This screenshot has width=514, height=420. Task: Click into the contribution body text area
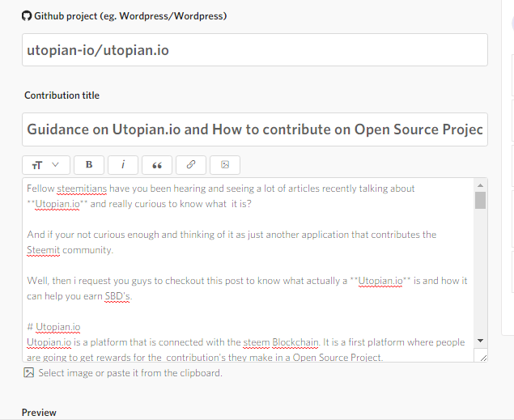[x=249, y=270]
